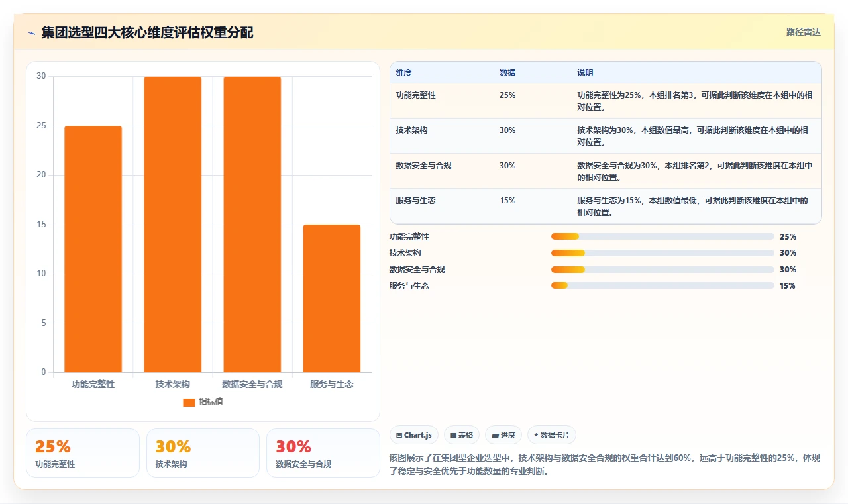Open the 30% 数据安全与合规 stat card
The image size is (848, 504).
pyautogui.click(x=323, y=453)
